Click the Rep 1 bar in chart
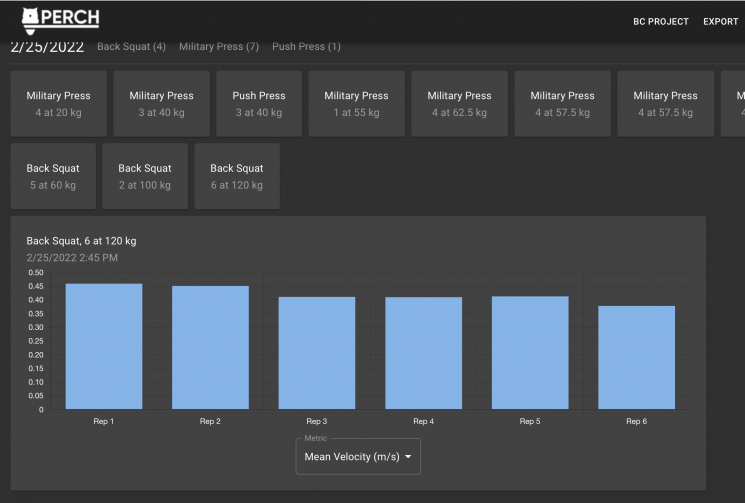Viewport: 745px width, 503px height. pos(104,346)
